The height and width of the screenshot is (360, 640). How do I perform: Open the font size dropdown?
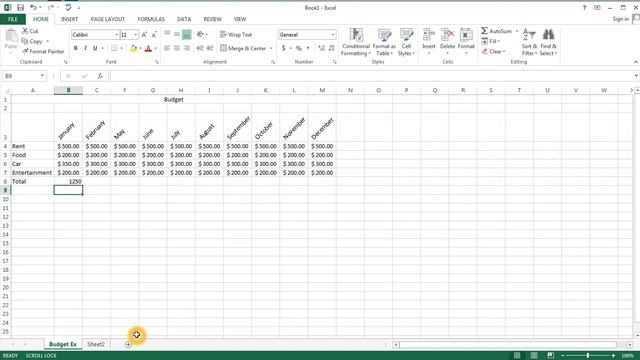[136, 35]
